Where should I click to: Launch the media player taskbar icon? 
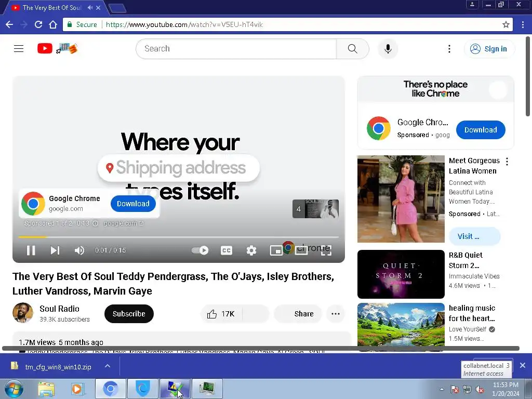tap(77, 389)
